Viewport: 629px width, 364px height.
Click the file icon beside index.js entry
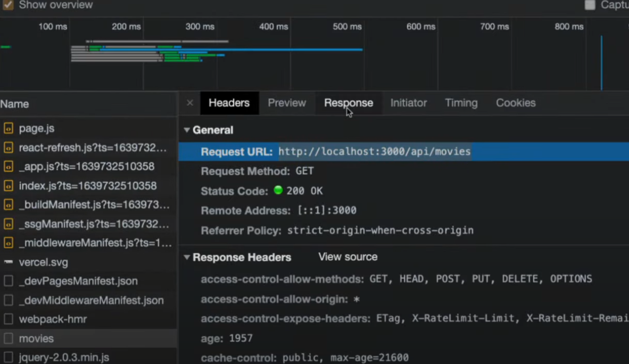click(8, 186)
